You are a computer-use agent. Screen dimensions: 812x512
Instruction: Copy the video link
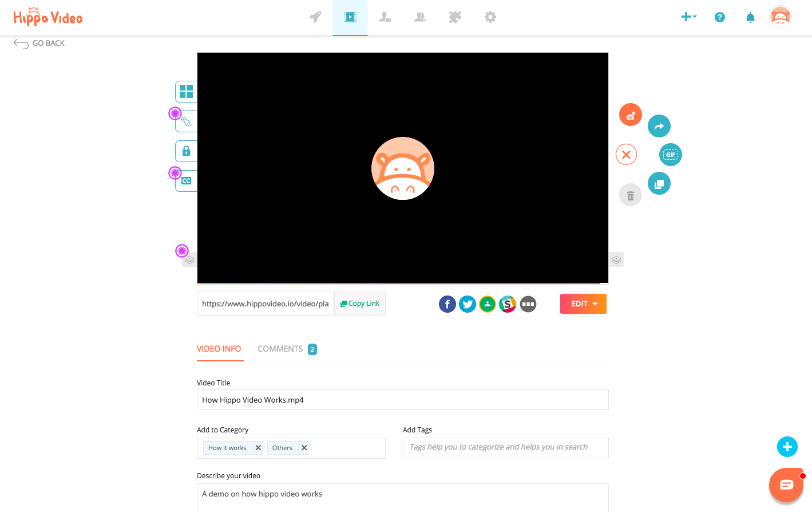click(359, 303)
